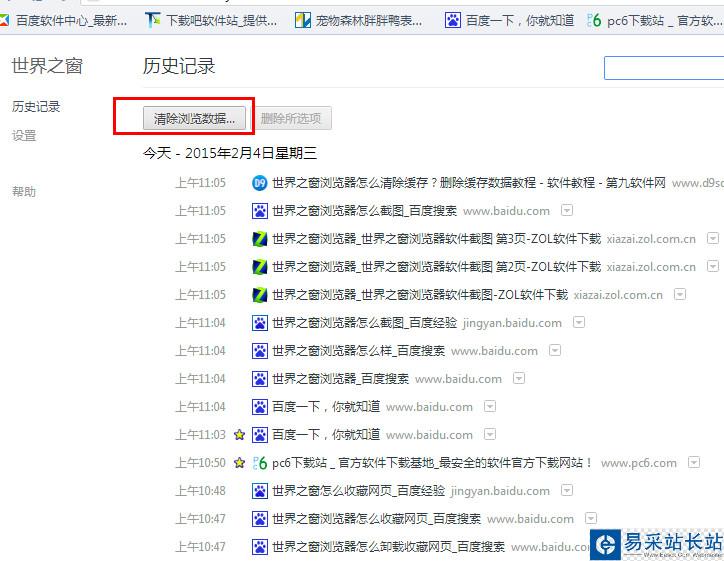Click Baidu favicon of 11:03 百度一下 entry
Viewport: 724px width, 561px height.
(x=259, y=434)
